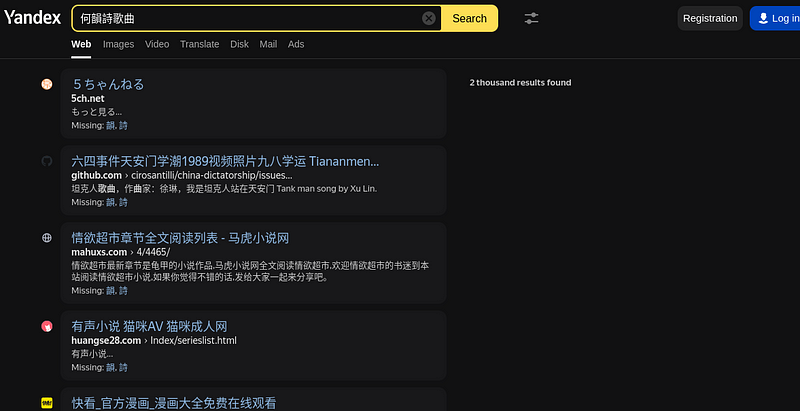Click the Log in button
Viewport: 800px width, 411px height.
776,18
